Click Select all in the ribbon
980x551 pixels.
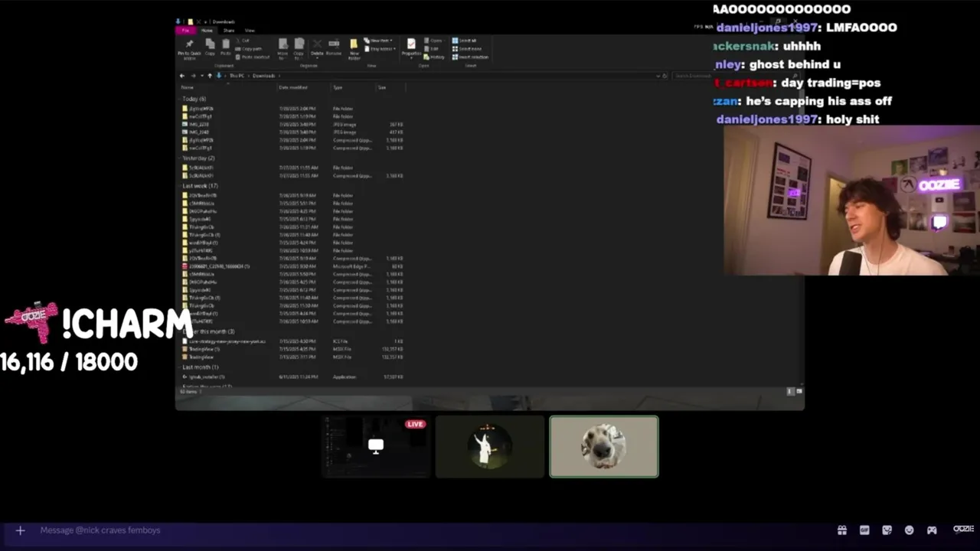(x=464, y=41)
